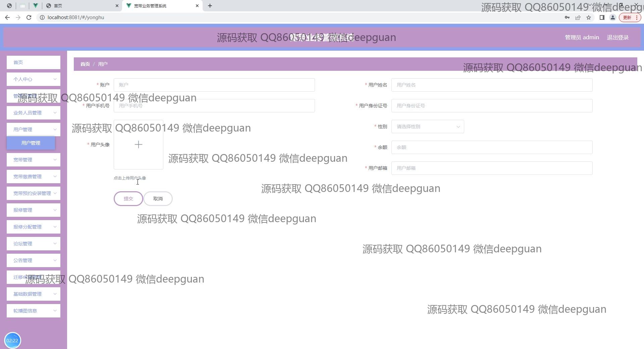The width and height of the screenshot is (644, 349).
Task: Expand the 宽带管理 sidebar menu
Action: click(x=34, y=160)
